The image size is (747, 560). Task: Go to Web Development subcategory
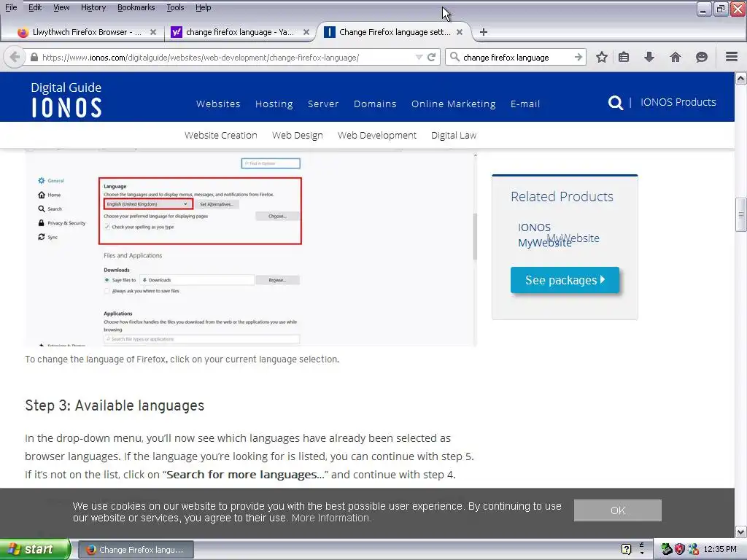377,135
